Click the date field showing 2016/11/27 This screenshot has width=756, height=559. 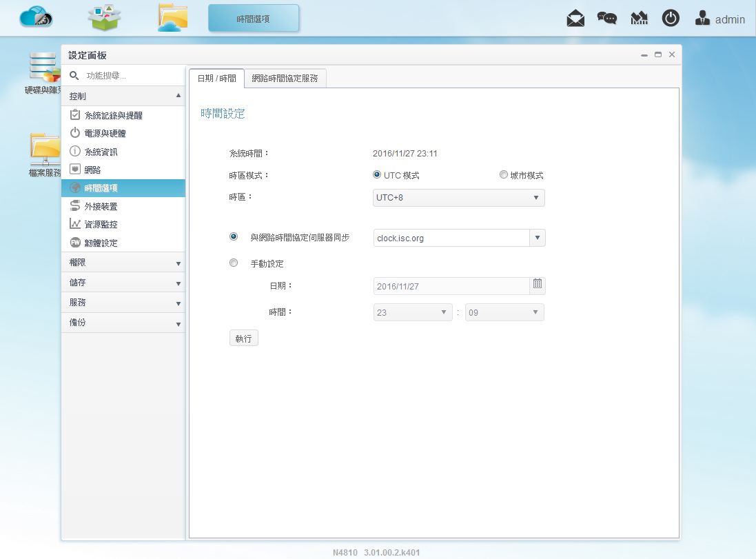tap(452, 286)
